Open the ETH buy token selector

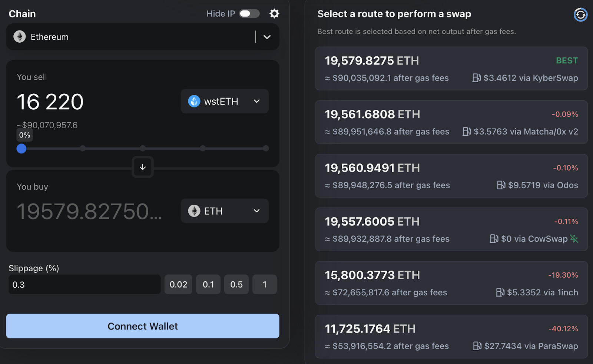coord(225,211)
